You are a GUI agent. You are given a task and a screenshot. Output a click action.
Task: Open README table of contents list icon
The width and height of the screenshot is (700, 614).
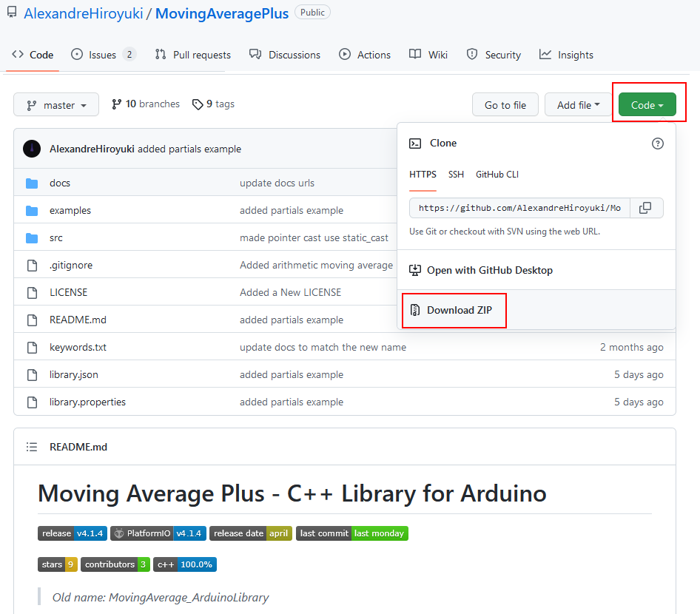tap(32, 447)
